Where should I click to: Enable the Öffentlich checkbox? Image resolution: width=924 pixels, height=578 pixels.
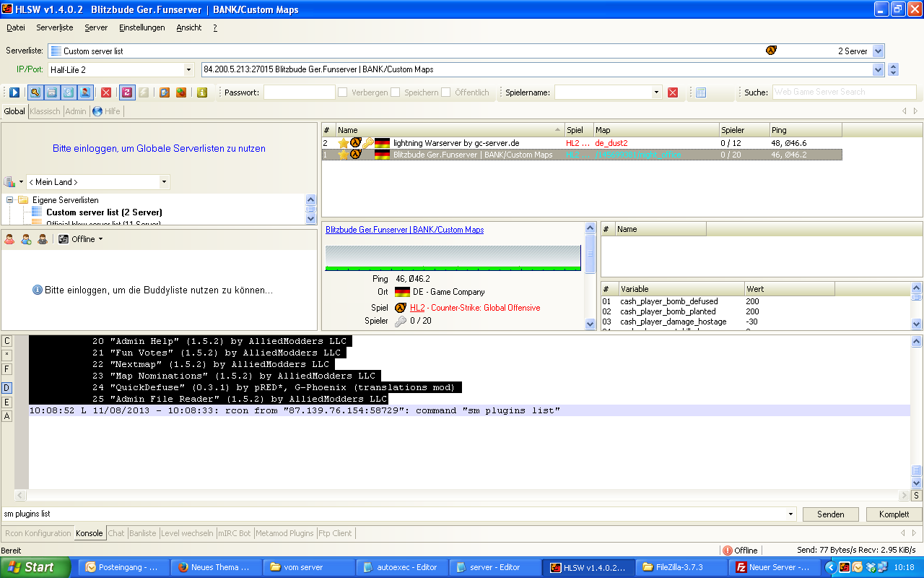(x=446, y=92)
